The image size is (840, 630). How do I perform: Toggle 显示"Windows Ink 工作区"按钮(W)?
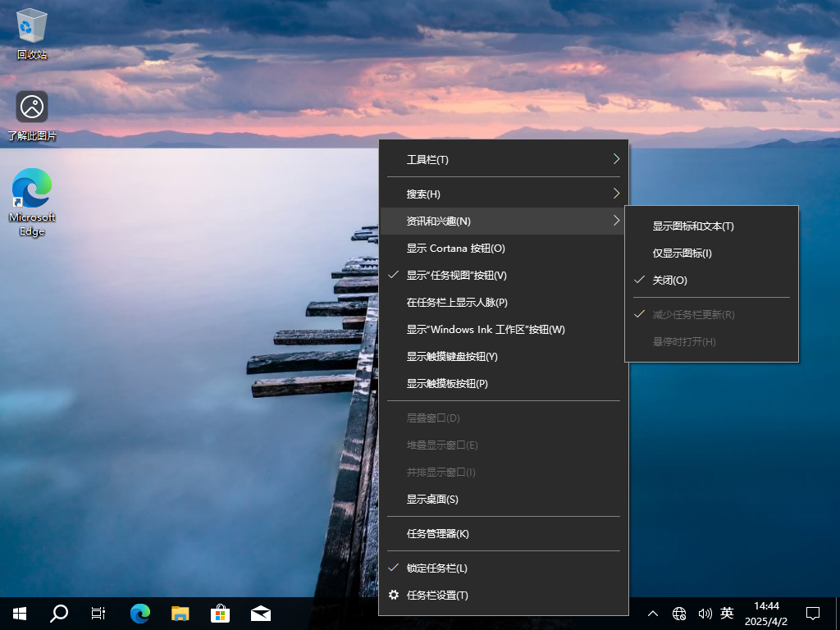coord(504,330)
